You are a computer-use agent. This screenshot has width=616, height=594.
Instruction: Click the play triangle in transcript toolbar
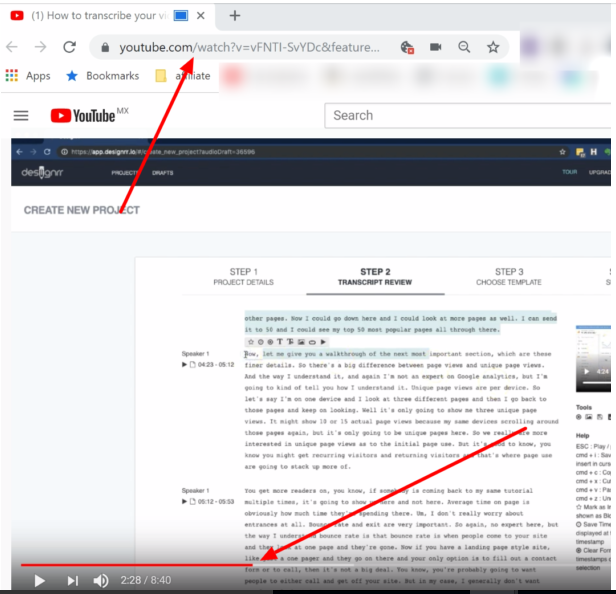point(323,342)
